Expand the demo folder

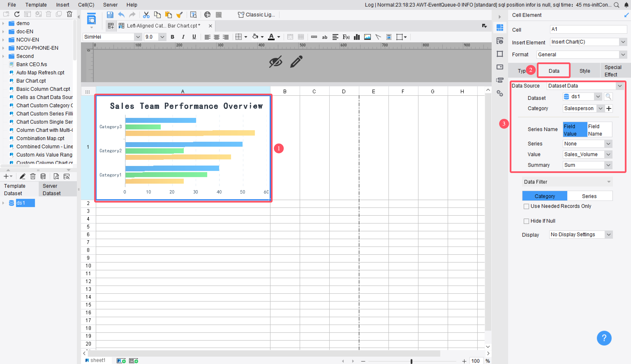point(3,23)
